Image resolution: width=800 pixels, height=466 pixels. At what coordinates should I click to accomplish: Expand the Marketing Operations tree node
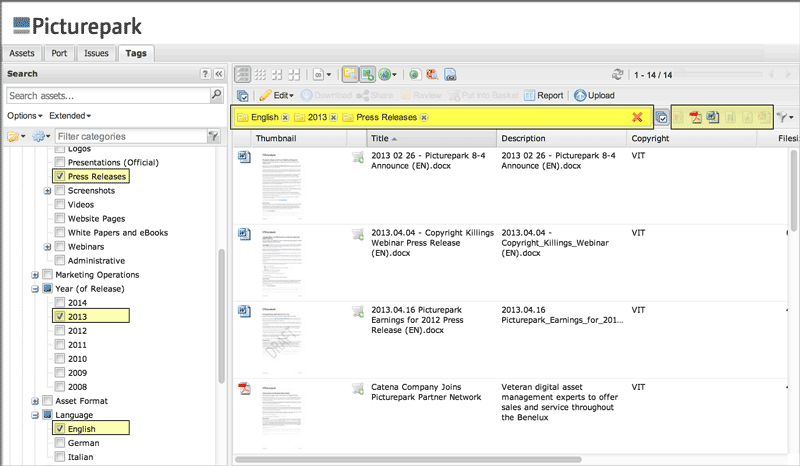(x=35, y=275)
